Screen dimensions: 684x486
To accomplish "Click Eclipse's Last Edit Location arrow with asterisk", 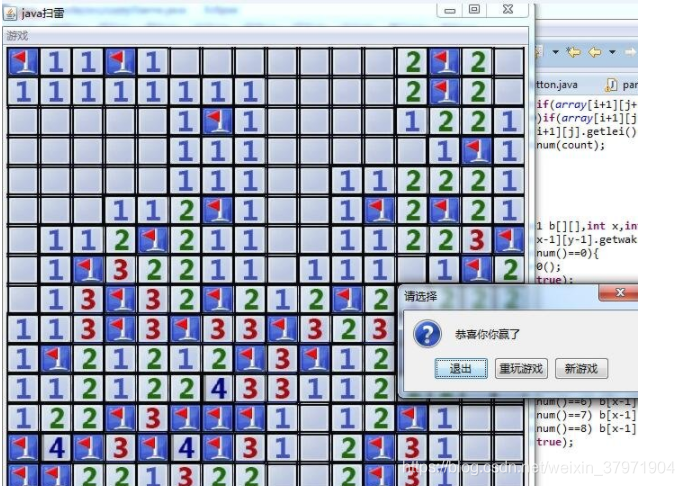I will point(574,52).
